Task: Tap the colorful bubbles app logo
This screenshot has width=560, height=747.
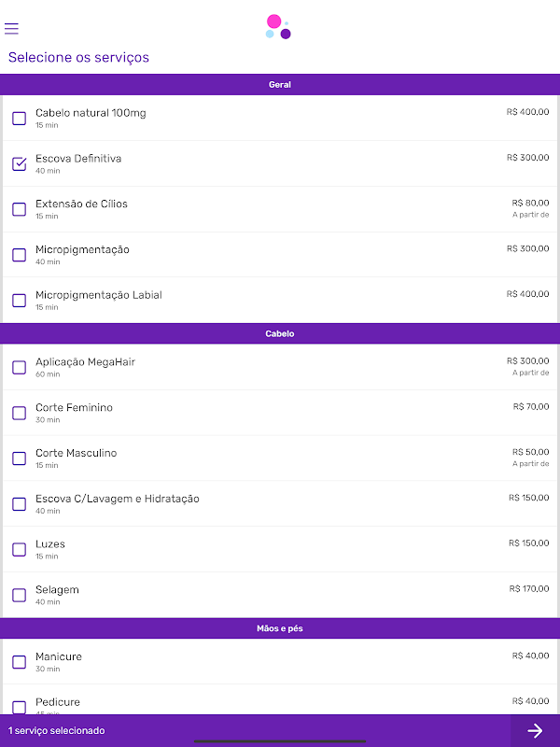Action: click(278, 27)
